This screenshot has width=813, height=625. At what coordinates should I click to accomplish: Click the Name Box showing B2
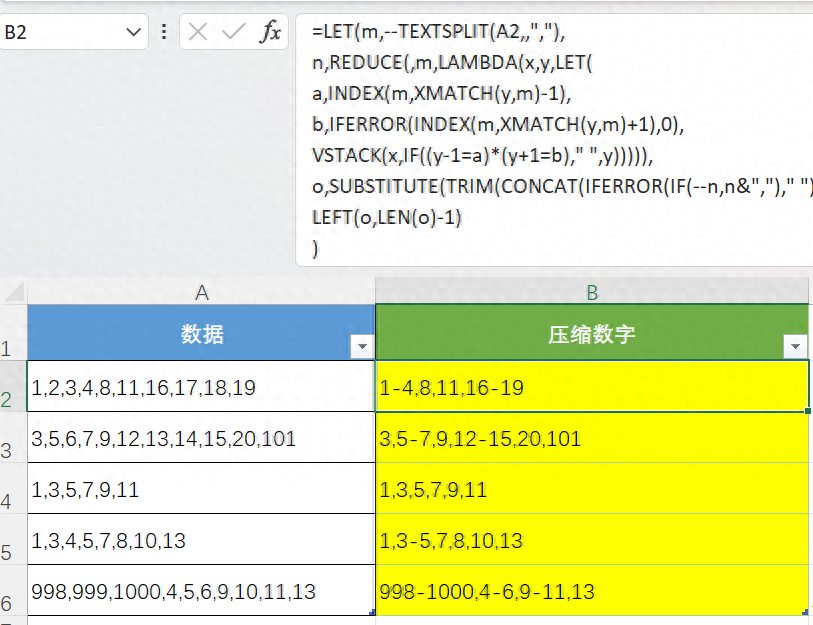(73, 32)
